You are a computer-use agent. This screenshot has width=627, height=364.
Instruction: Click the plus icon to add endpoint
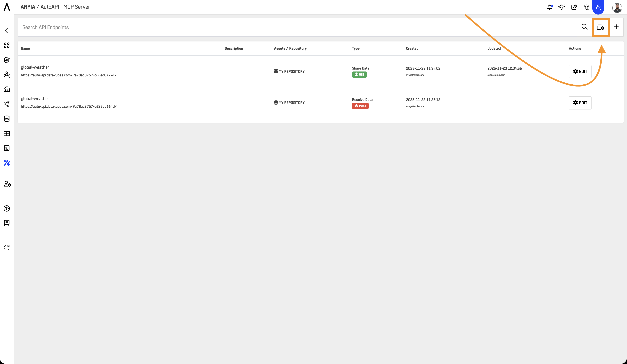[x=616, y=27]
